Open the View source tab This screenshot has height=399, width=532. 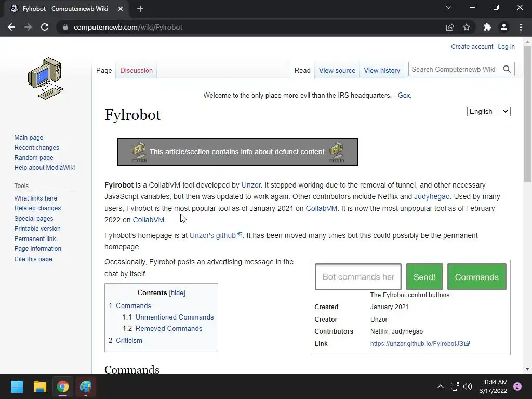pos(337,70)
